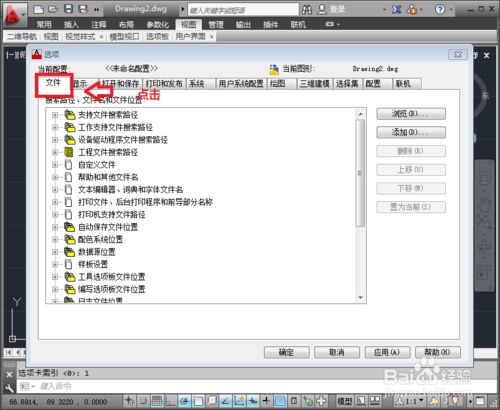500x410 pixels.
Task: Toggle polar tracking in status bar
Action: click(x=184, y=400)
